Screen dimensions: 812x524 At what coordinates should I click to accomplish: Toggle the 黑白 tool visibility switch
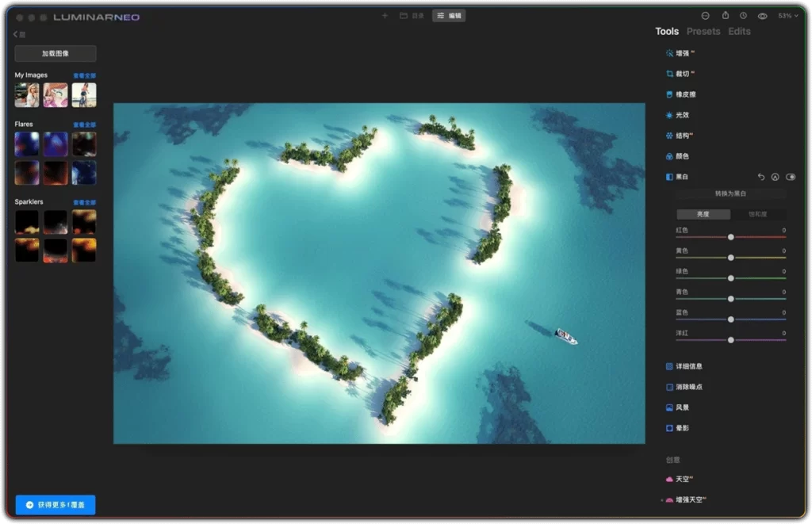point(791,177)
